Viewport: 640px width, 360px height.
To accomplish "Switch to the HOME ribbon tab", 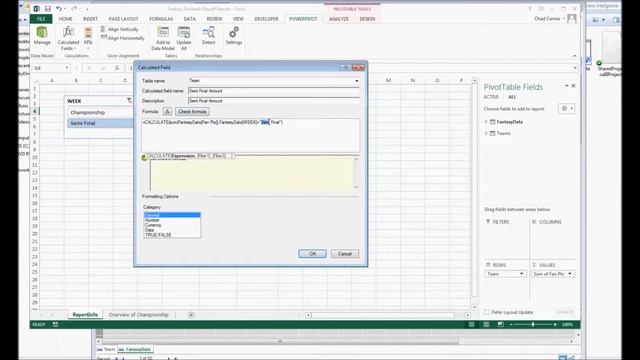I will coord(65,19).
